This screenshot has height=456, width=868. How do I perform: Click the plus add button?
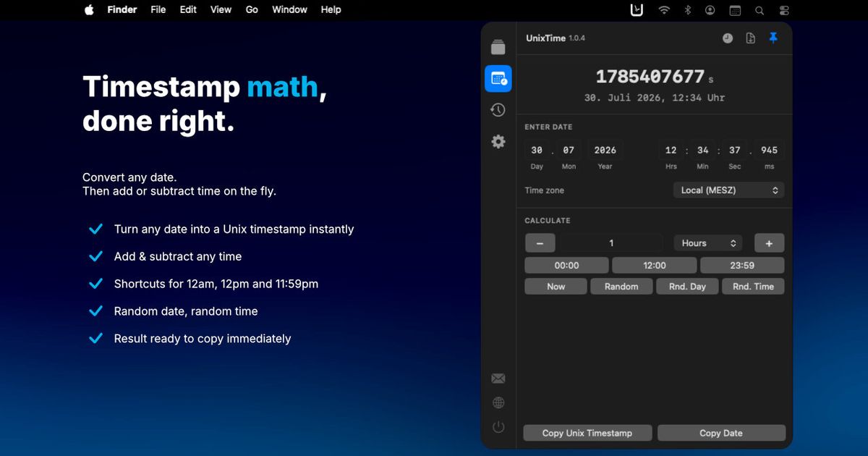769,243
